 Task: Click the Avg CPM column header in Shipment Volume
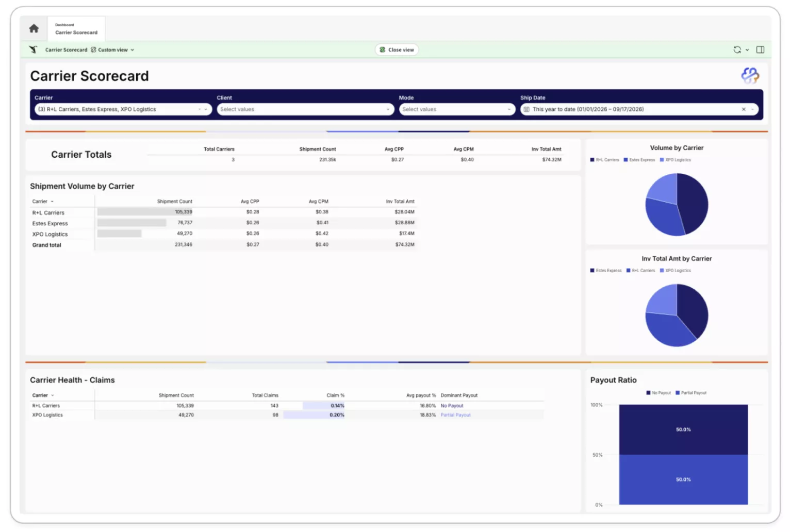(319, 202)
